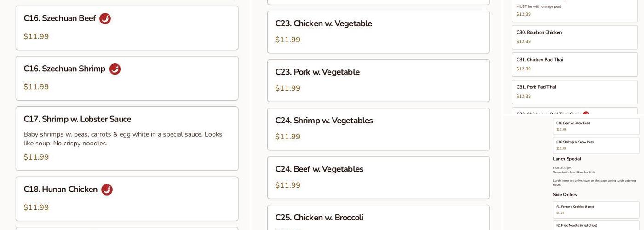
Task: Select C30. Bourbon Chicken card
Action: click(575, 37)
